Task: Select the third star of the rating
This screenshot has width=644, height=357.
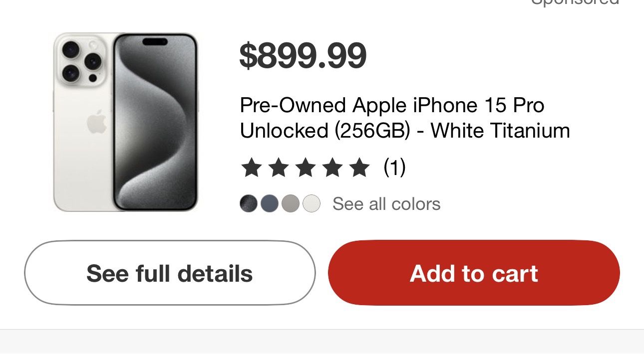Action: [305, 168]
